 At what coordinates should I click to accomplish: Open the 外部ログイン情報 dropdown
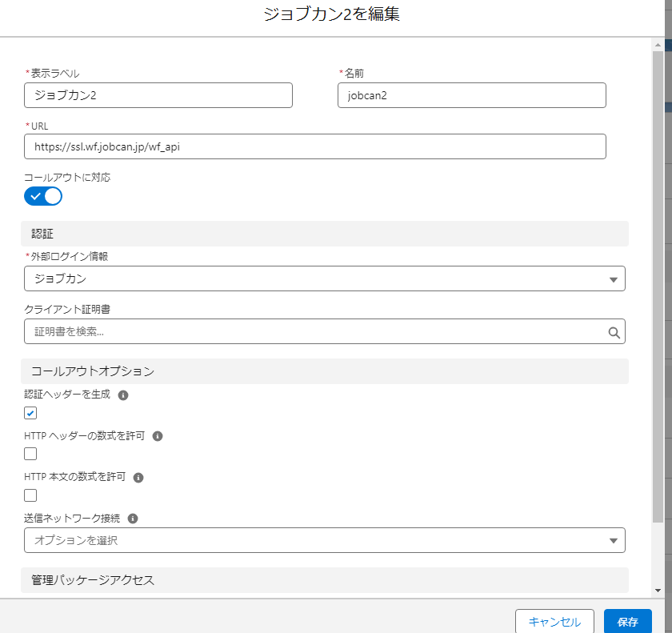[x=324, y=279]
